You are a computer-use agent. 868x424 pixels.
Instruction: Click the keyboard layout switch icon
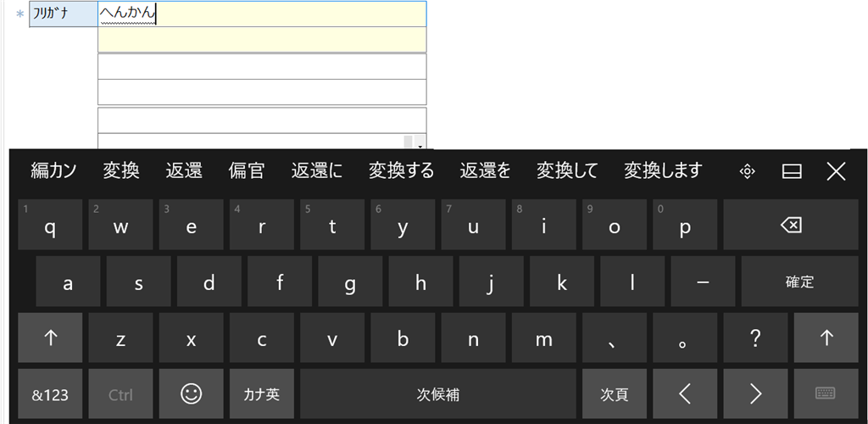point(826,394)
